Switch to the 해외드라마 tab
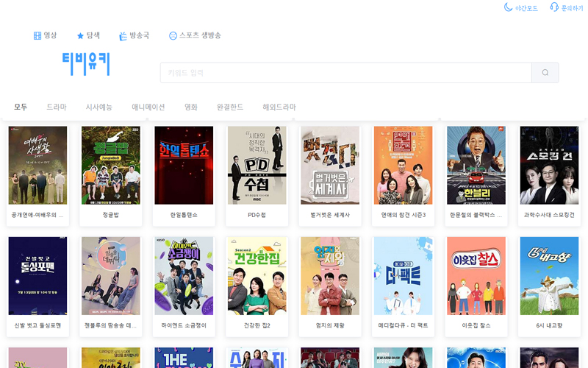This screenshot has height=368, width=588. tap(279, 107)
